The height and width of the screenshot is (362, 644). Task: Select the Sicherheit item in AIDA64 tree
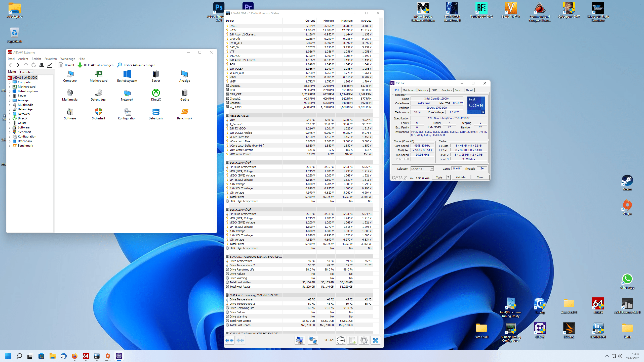click(24, 132)
